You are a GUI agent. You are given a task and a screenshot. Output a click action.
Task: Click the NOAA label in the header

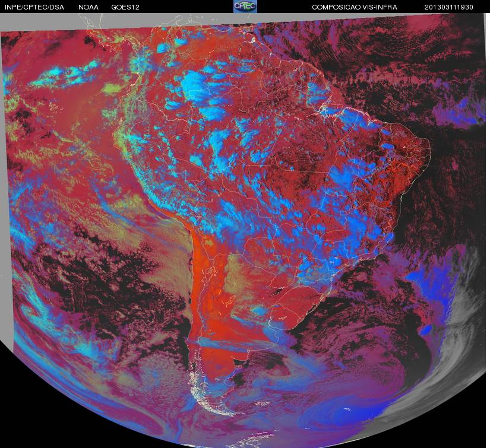88,7
